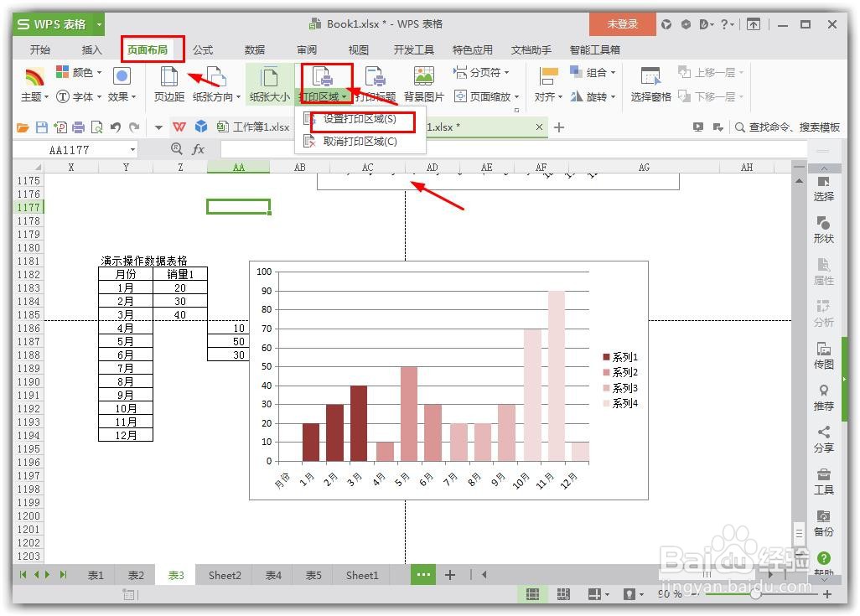Click the Name Box showing AA1177
Image resolution: width=860 pixels, height=616 pixels.
70,150
